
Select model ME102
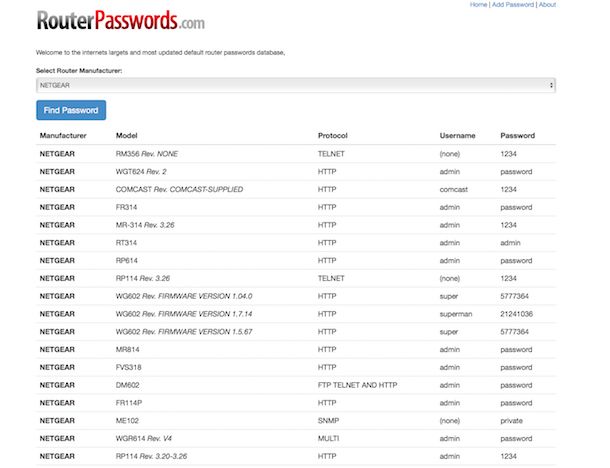coord(127,421)
